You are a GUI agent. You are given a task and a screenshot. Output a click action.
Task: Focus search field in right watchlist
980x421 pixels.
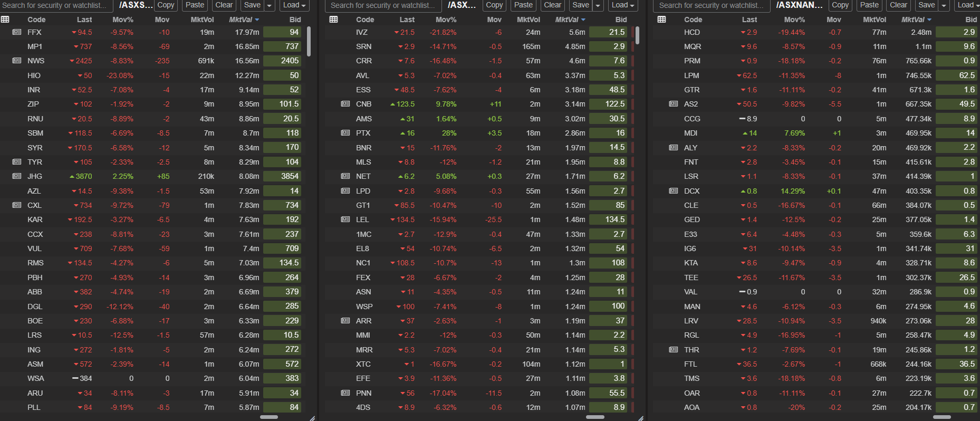coord(712,5)
